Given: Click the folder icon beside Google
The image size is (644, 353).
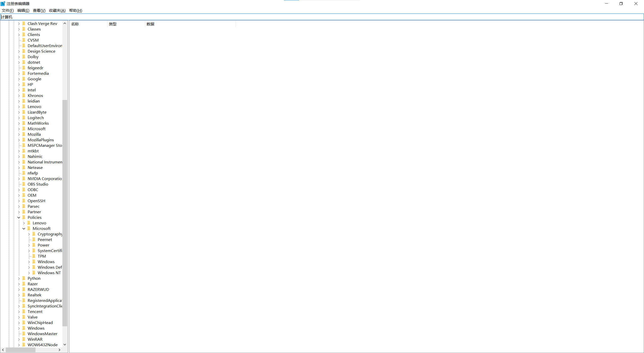Looking at the screenshot, I should click(24, 79).
